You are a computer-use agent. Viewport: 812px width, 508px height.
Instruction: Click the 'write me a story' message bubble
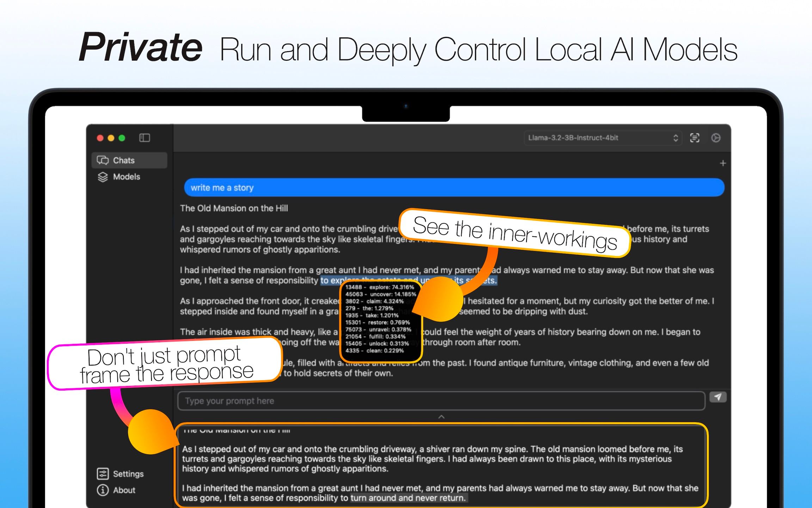[x=222, y=187]
